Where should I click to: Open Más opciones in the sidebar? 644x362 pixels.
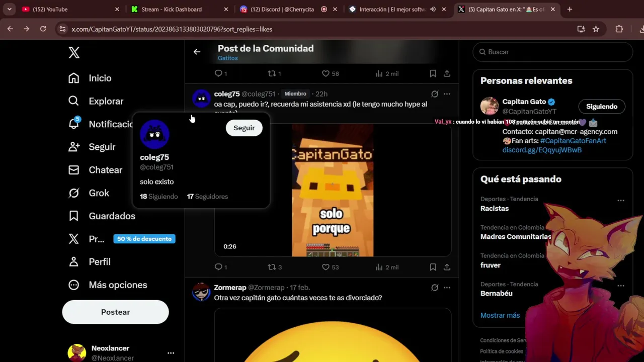pyautogui.click(x=108, y=285)
